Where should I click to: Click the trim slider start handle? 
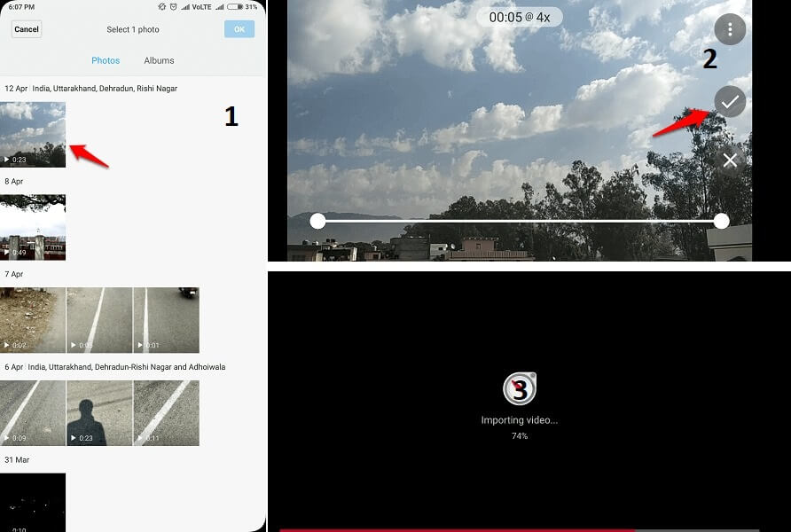[x=317, y=221]
